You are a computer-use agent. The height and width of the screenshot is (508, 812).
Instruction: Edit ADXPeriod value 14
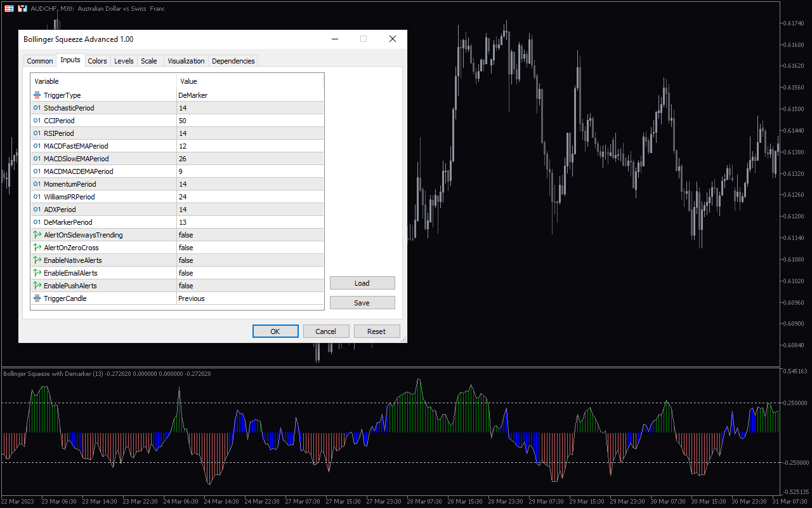coord(250,210)
